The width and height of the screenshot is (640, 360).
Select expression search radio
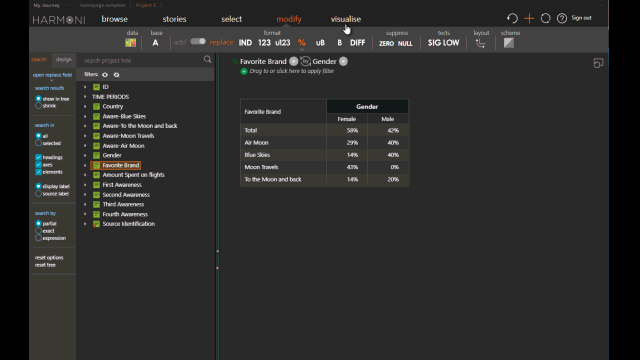point(38,238)
